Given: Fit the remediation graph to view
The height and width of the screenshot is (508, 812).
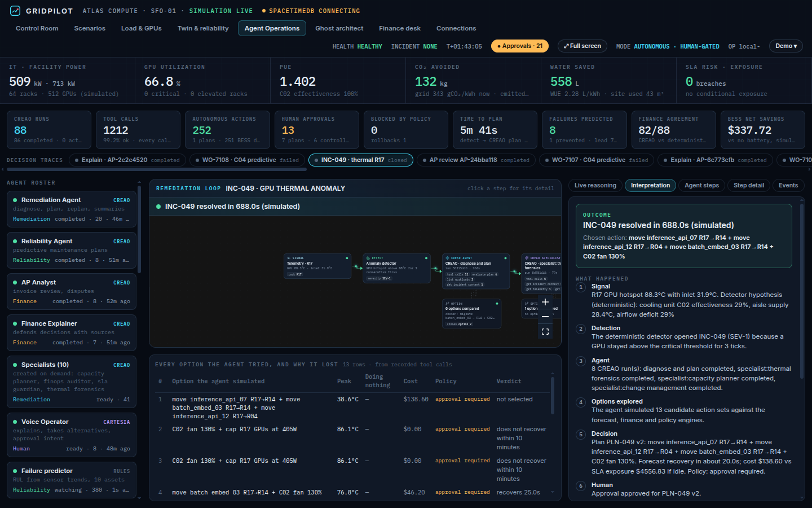Looking at the screenshot, I should [x=545, y=332].
